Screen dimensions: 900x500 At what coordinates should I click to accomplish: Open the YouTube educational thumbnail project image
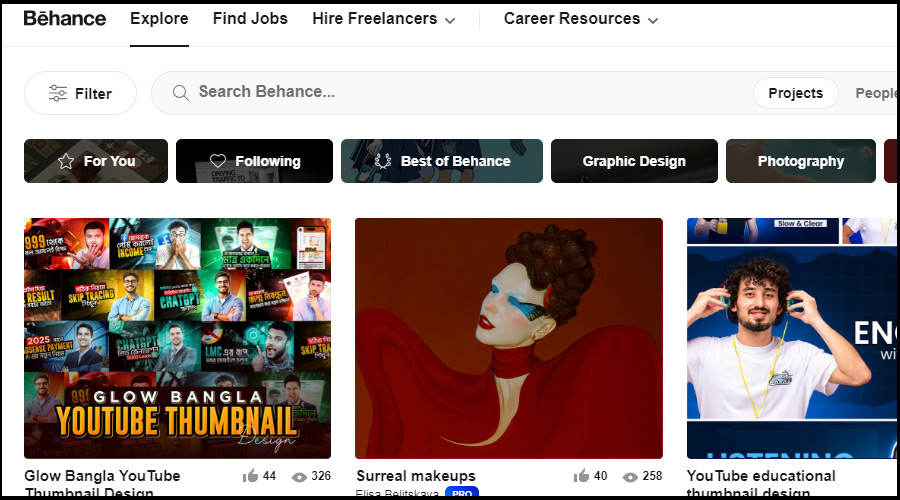coord(792,338)
